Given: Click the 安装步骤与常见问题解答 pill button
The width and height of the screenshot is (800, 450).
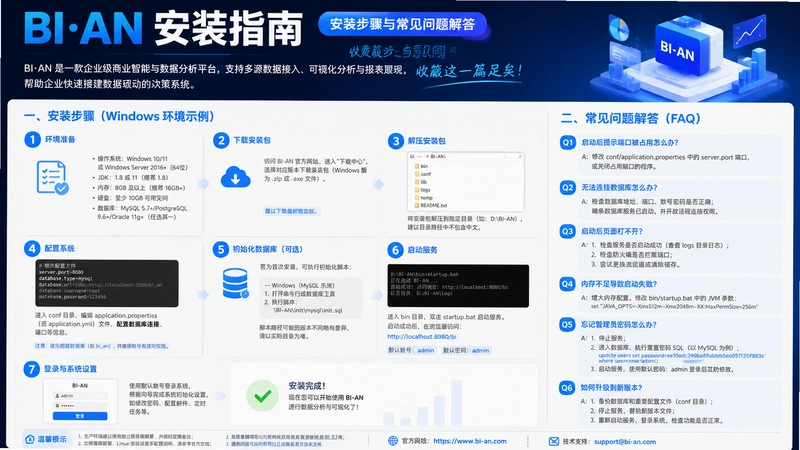Looking at the screenshot, I should pyautogui.click(x=403, y=24).
